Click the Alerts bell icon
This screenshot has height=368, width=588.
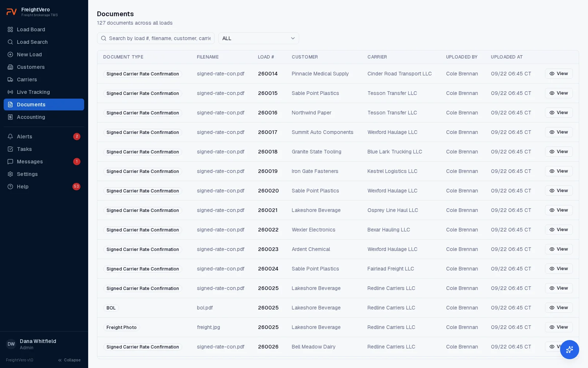pyautogui.click(x=10, y=137)
